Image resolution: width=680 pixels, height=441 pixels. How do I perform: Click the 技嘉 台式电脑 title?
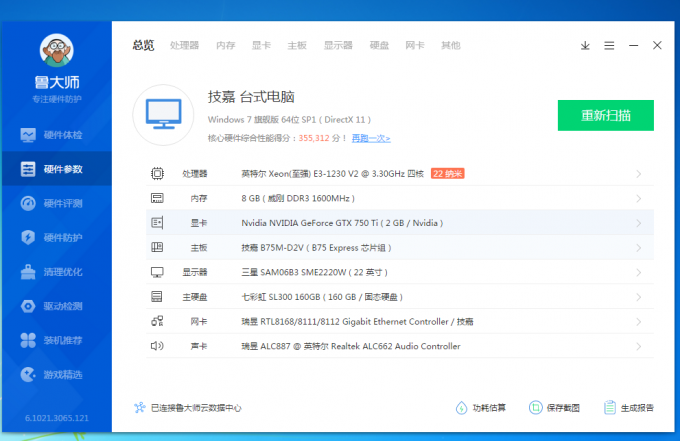tap(251, 97)
